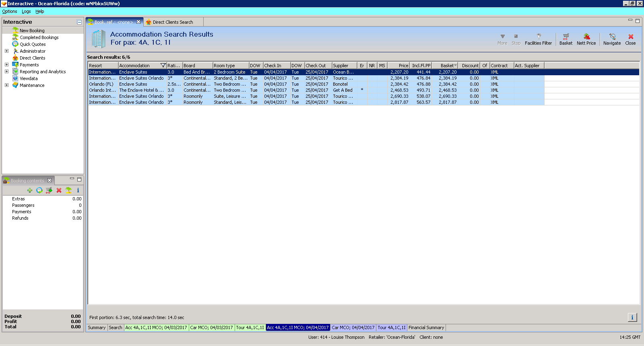Click the clock icon in Booking contents
Screen dimensions: 644x346
39,190
